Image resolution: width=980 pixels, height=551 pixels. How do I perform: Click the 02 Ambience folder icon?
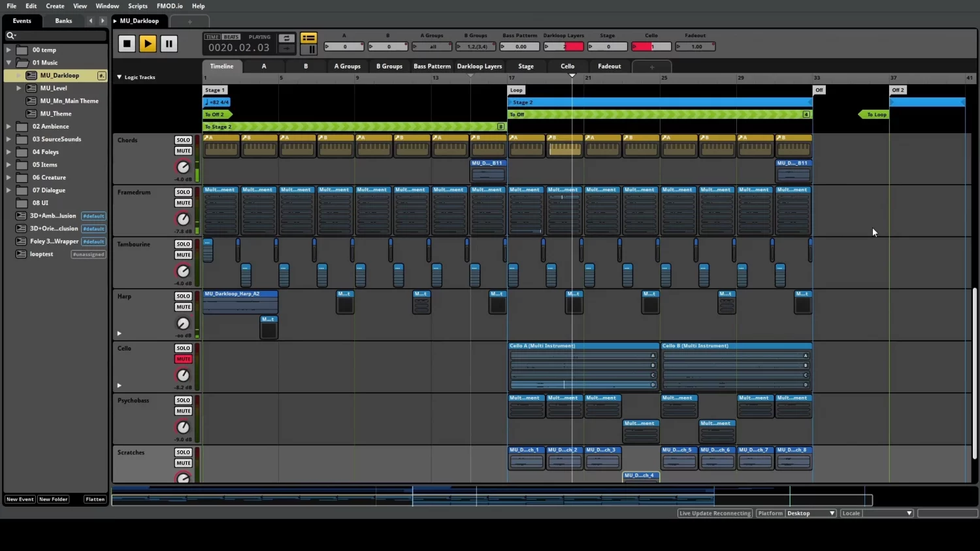[22, 127]
